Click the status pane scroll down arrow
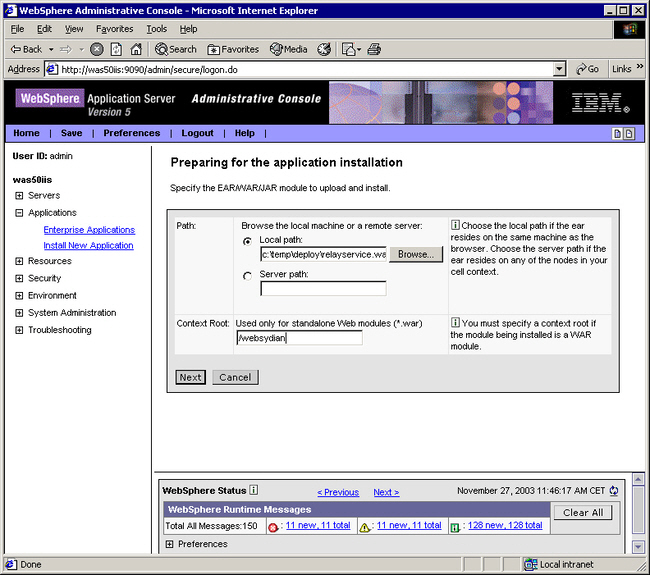 638,547
